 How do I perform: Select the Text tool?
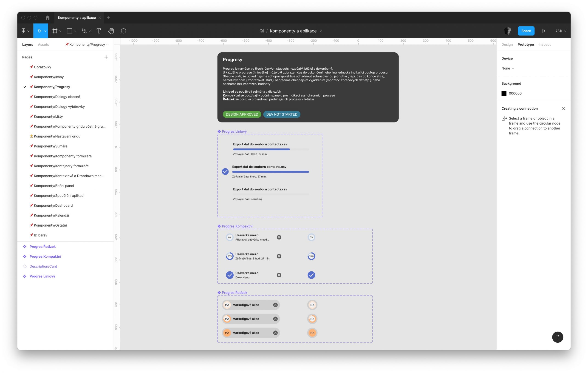tap(99, 31)
